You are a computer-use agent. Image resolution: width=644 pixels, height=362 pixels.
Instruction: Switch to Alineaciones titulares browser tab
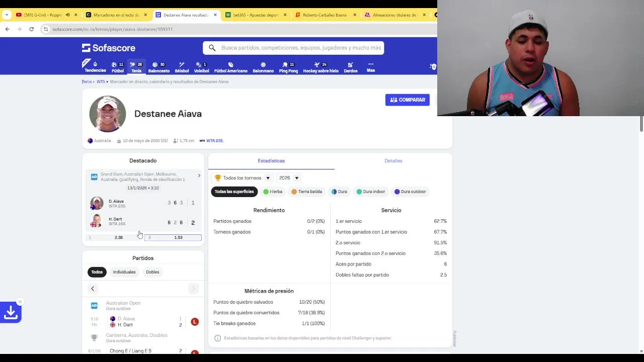tap(395, 15)
